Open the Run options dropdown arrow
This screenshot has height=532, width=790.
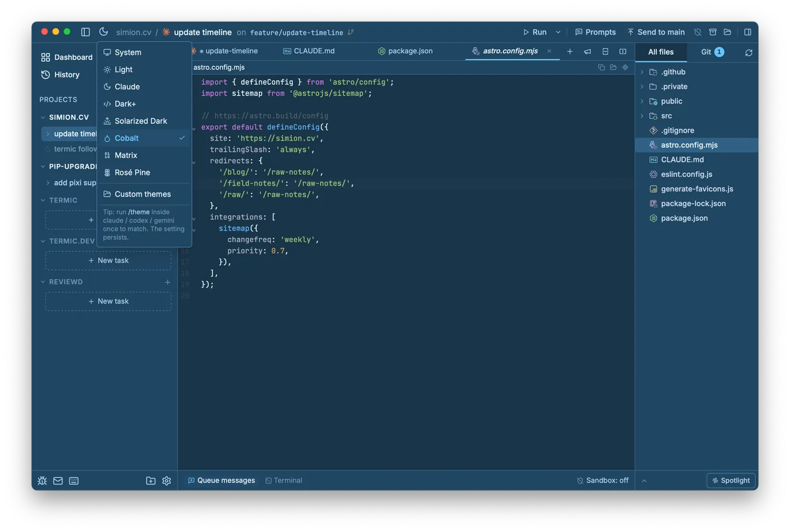pyautogui.click(x=558, y=32)
